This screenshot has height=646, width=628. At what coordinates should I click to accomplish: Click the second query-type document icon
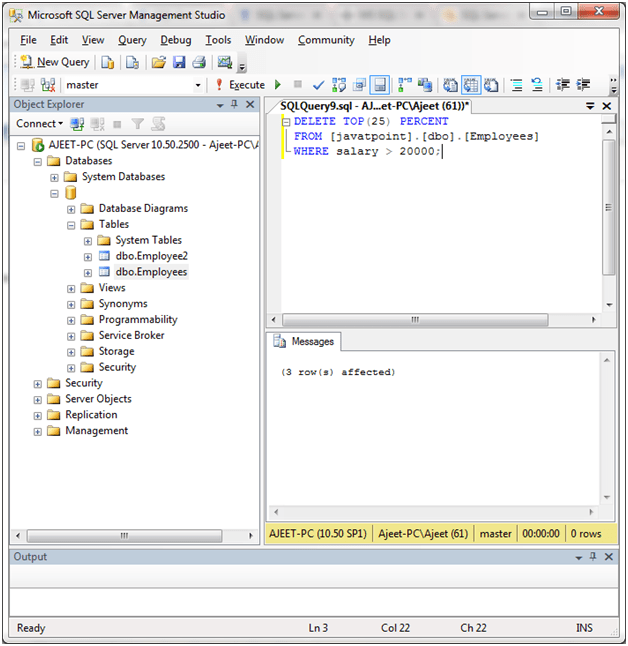pos(132,62)
